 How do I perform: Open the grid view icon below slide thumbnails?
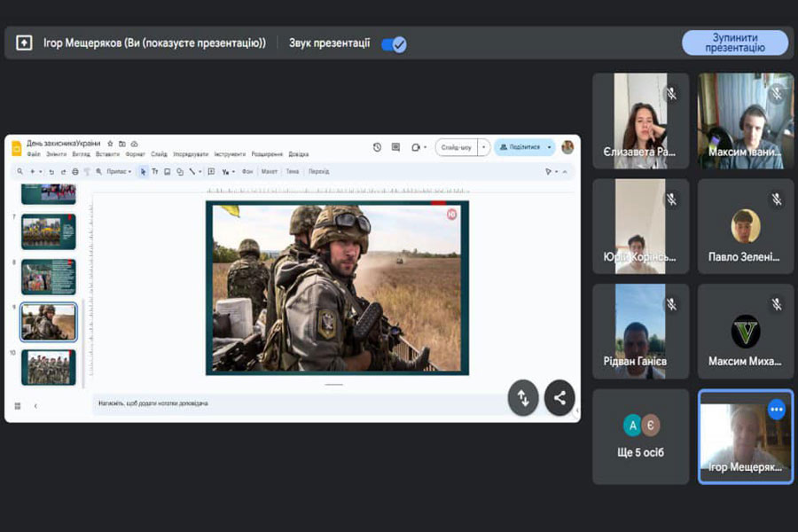coord(17,406)
